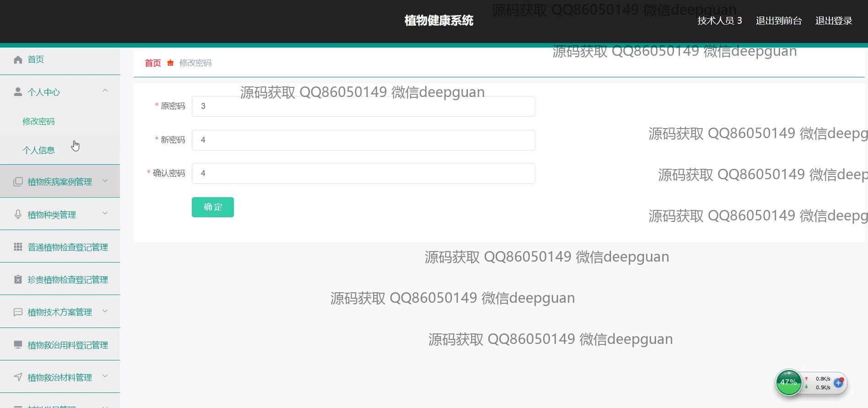
Task: Click the chat icon beside 植物技术方案管理
Action: pyautogui.click(x=18, y=312)
